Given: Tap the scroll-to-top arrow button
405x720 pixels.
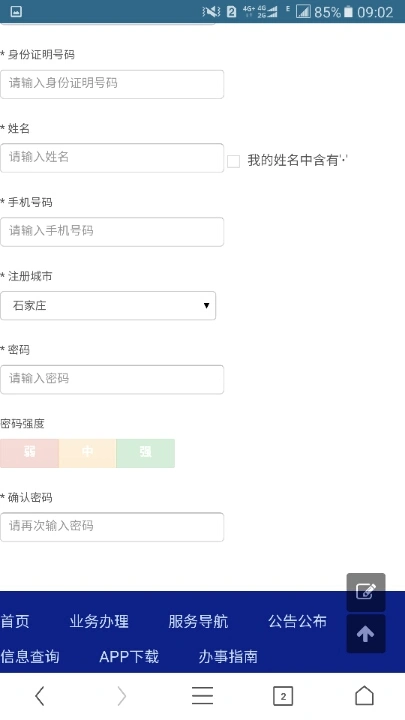Looking at the screenshot, I should click(x=366, y=634).
